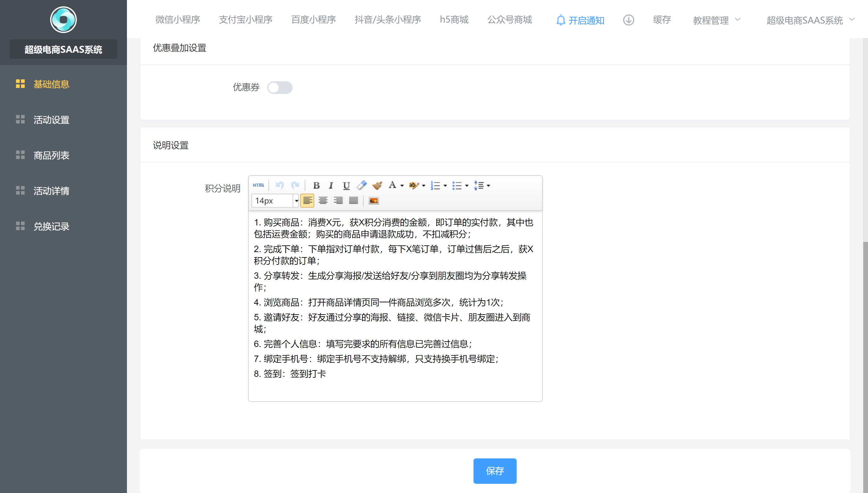Click the Bold formatting icon

pyautogui.click(x=316, y=186)
